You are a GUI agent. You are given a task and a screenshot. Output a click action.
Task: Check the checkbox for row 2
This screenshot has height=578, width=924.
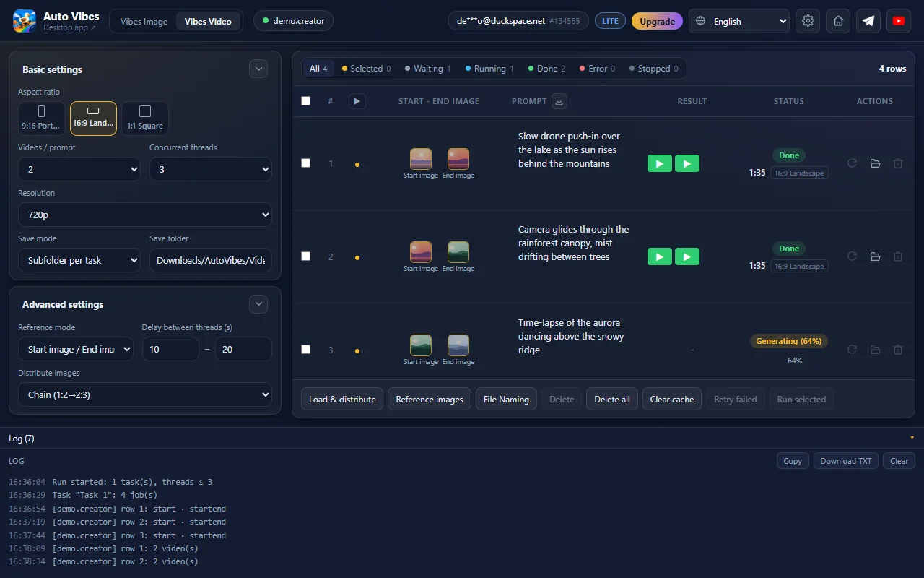pos(305,256)
